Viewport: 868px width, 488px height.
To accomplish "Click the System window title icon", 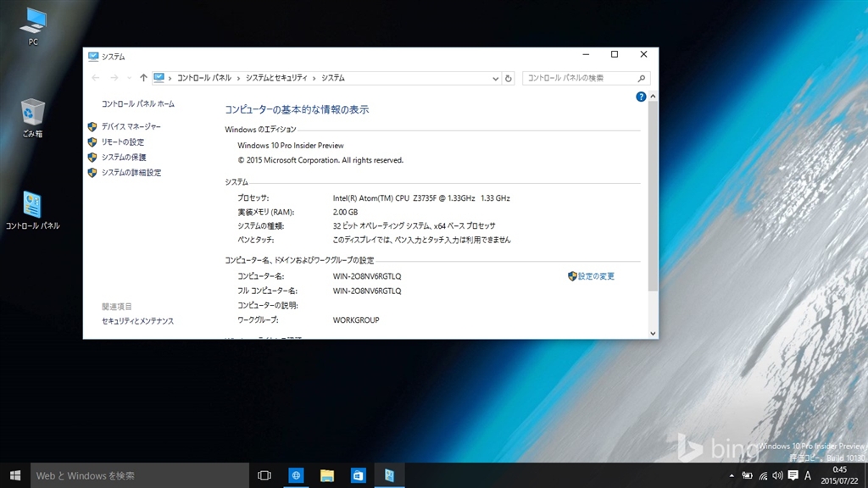I will point(93,57).
